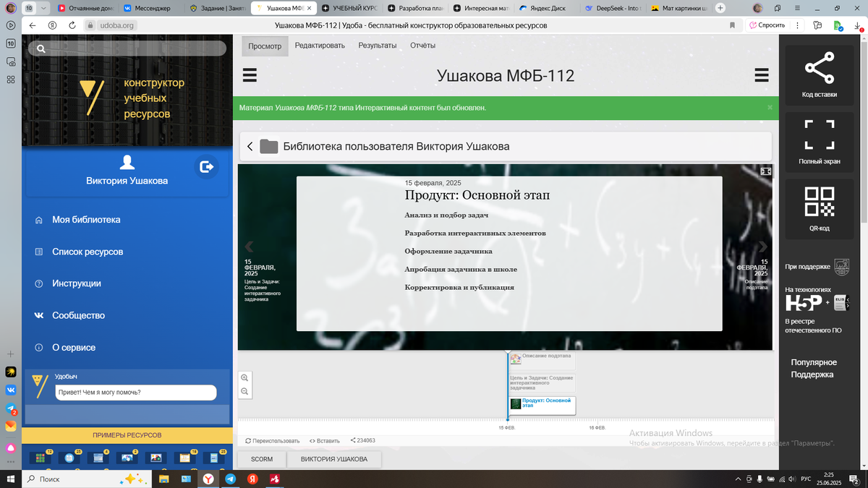The image size is (868, 488).
Task: Toggle timeline fullscreen icon in corner
Action: pyautogui.click(x=766, y=172)
